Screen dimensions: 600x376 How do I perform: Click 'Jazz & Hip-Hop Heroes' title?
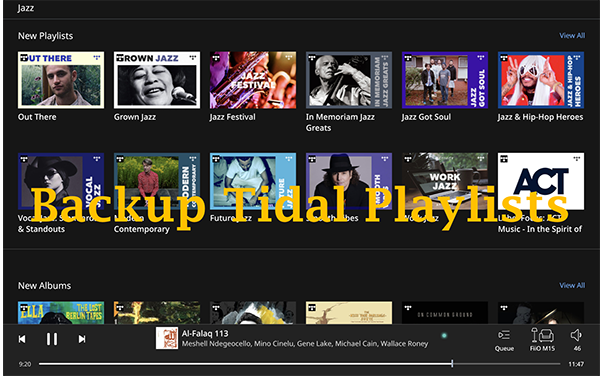(541, 117)
